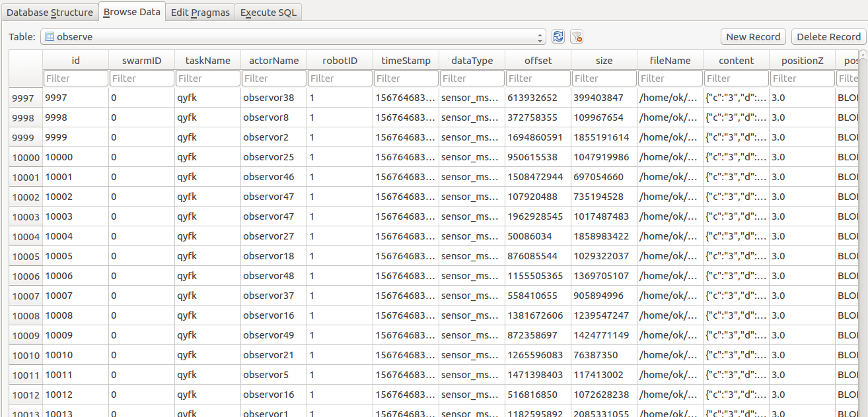
Task: Sort by the robotID column header
Action: pos(340,60)
